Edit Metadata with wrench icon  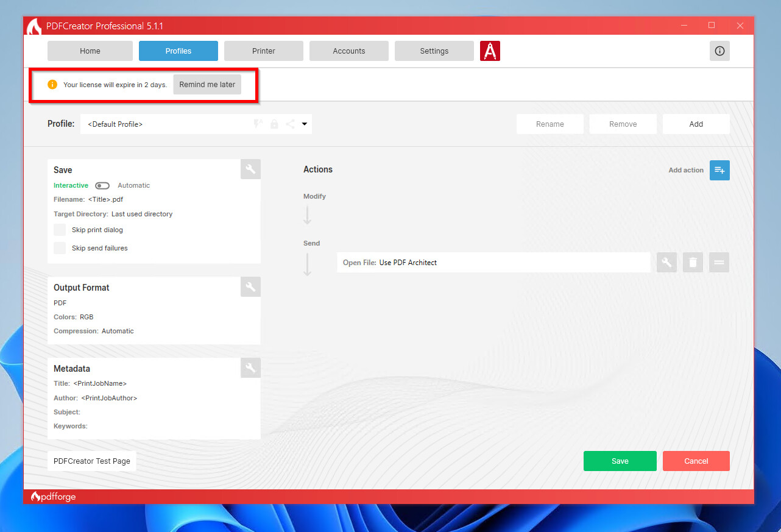click(x=250, y=367)
